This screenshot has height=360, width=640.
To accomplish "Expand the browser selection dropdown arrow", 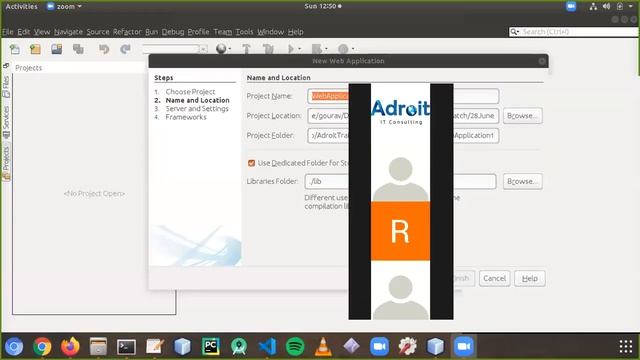I will [230, 49].
